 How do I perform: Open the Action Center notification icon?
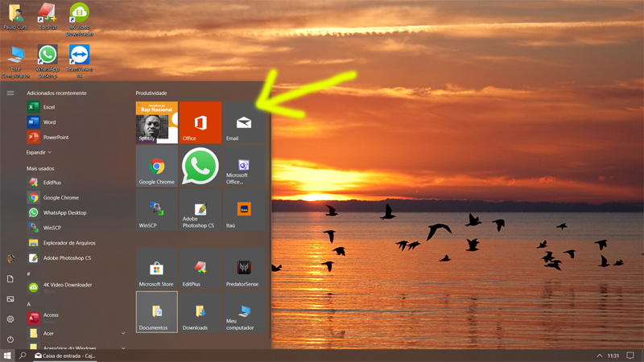pyautogui.click(x=630, y=356)
